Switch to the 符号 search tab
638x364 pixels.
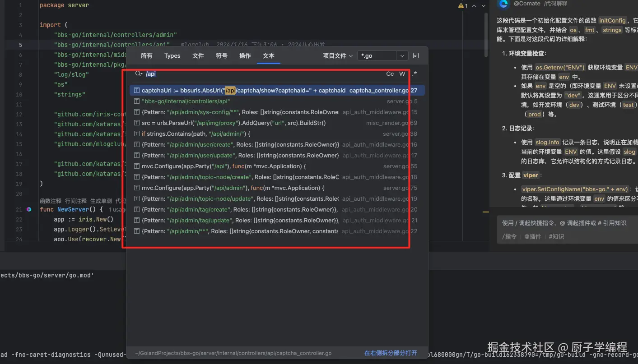(222, 55)
